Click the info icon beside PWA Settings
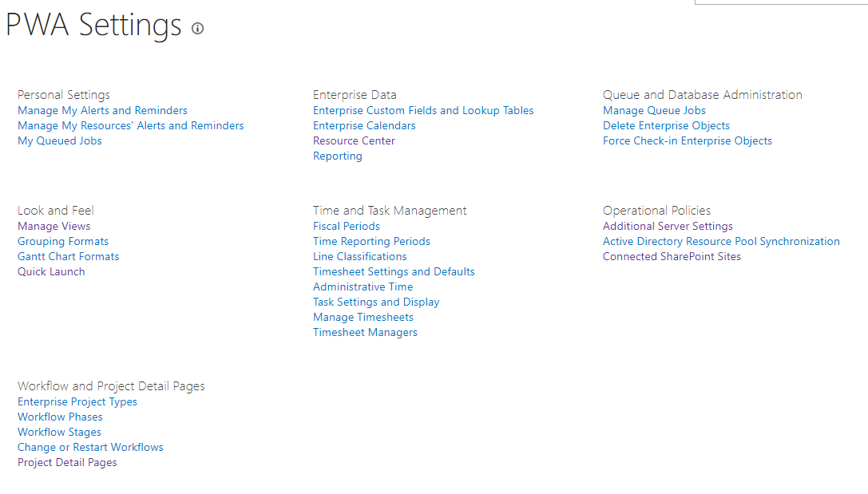Screen dimensions: 868x494 pyautogui.click(x=197, y=28)
